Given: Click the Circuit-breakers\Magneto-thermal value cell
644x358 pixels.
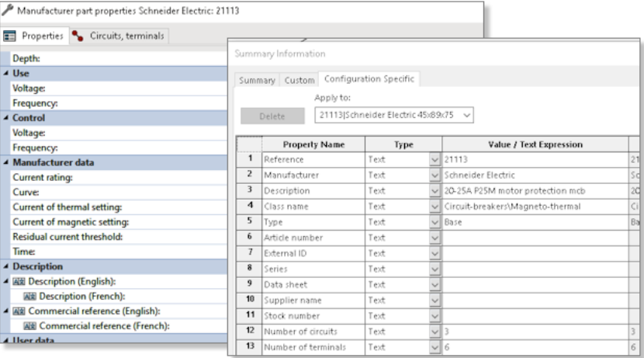Looking at the screenshot, I should (535, 207).
